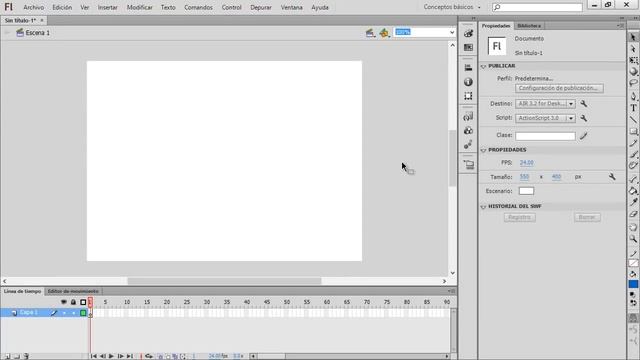Open the Ventana menu
This screenshot has width=640, height=360.
291,7
